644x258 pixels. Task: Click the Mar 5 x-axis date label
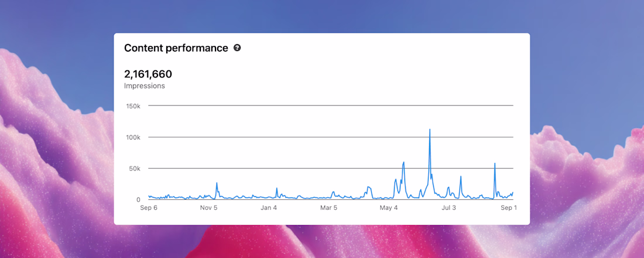click(x=328, y=208)
